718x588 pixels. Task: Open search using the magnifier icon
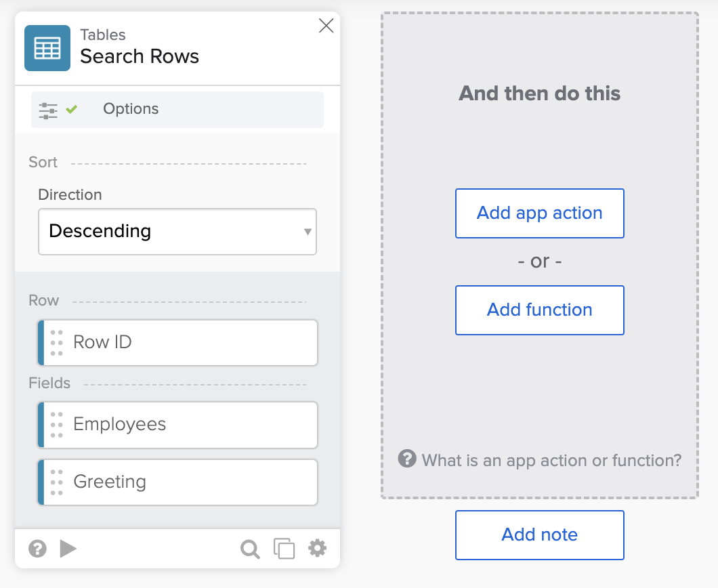(250, 549)
